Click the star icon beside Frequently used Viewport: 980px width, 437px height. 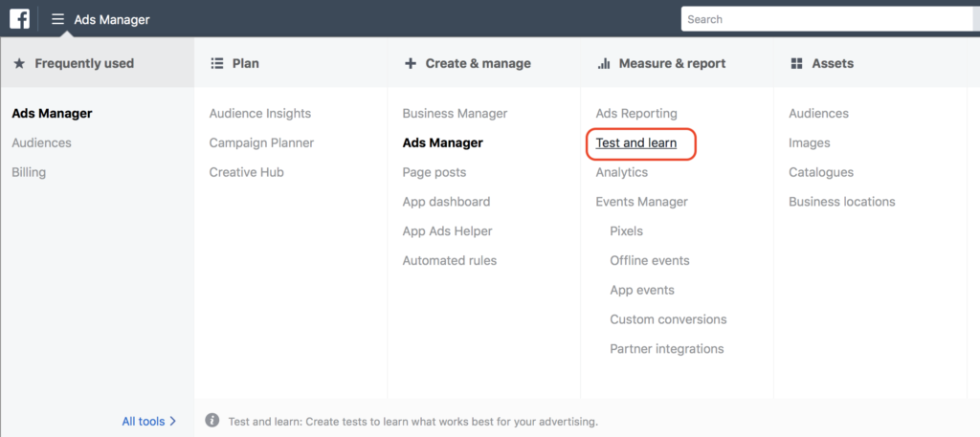tap(19, 63)
